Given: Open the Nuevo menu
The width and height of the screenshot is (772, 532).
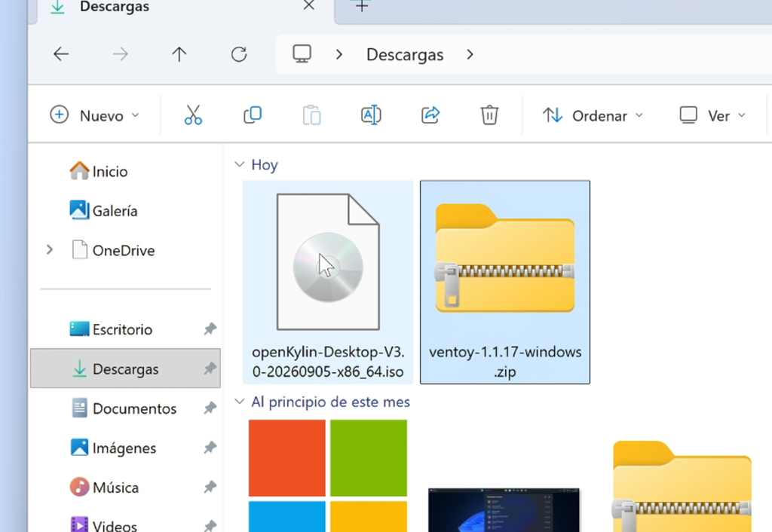Looking at the screenshot, I should click(x=94, y=115).
